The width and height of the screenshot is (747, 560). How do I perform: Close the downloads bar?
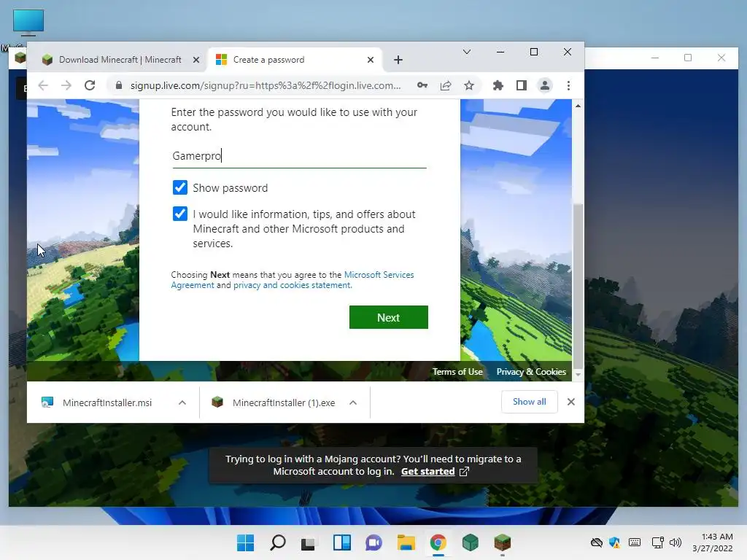[571, 402]
